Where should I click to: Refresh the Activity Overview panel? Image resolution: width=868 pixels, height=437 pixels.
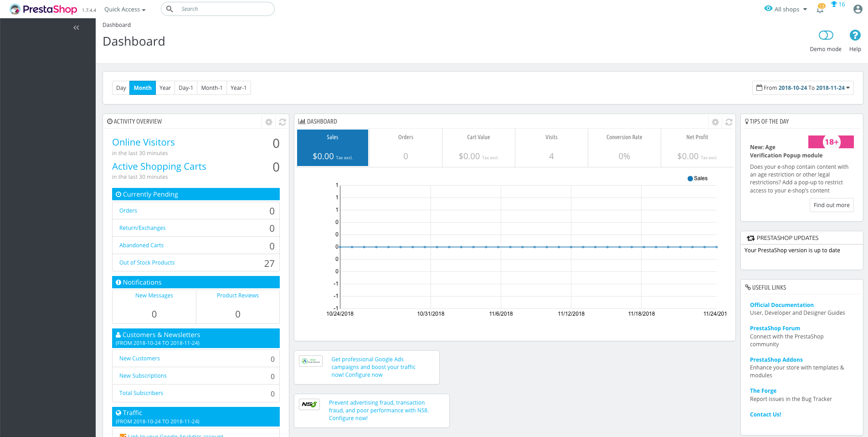(x=282, y=122)
